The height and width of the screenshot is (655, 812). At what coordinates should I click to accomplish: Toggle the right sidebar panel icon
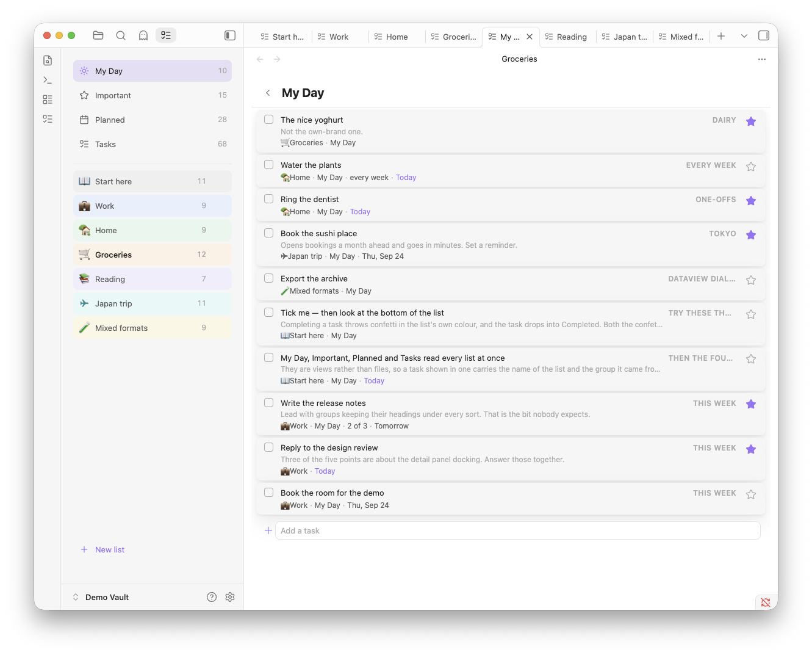[x=764, y=35]
